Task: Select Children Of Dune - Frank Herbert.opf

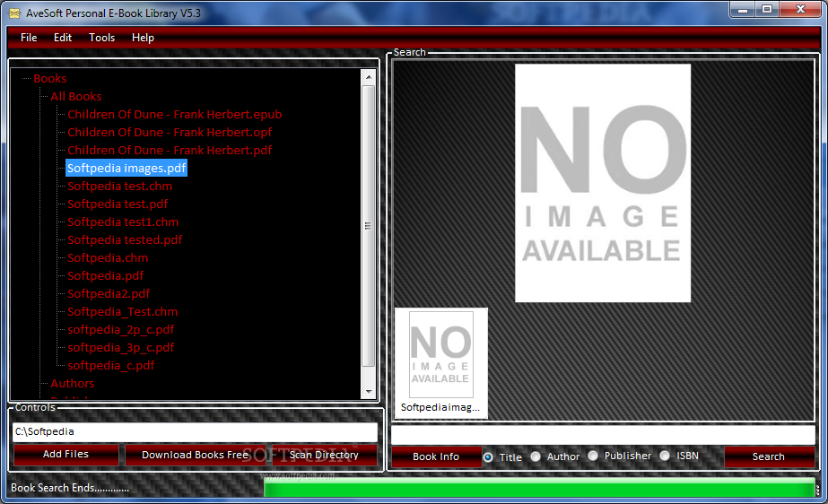Action: pyautogui.click(x=170, y=133)
